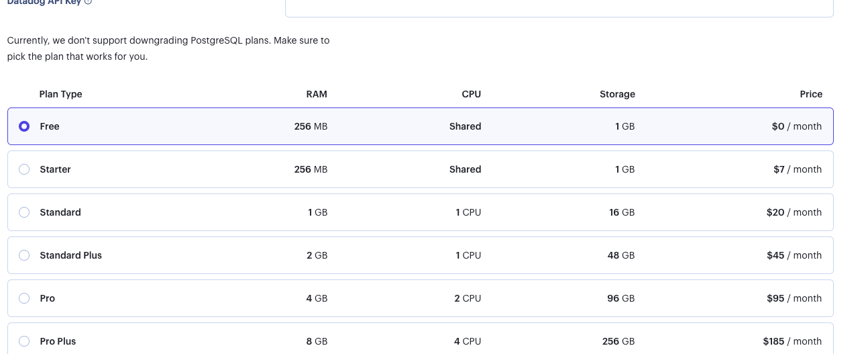Viewport: 868px width, 354px height.
Task: Click the $185 / month price
Action: [x=792, y=341]
